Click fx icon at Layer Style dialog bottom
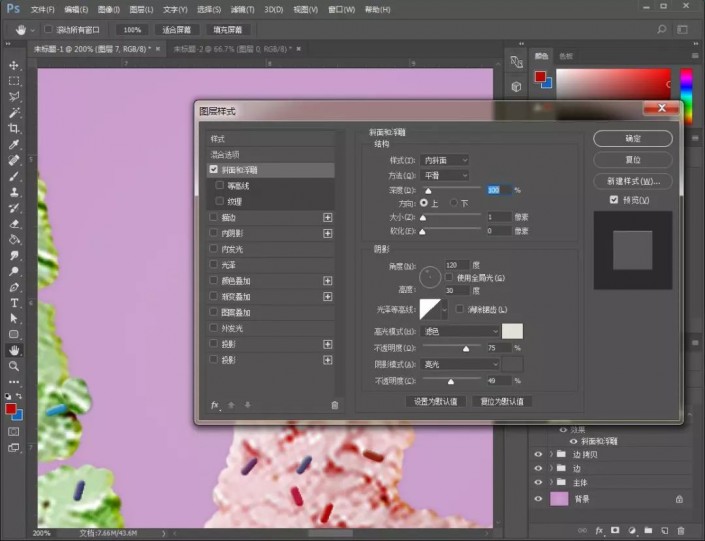This screenshot has width=705, height=541. click(215, 405)
